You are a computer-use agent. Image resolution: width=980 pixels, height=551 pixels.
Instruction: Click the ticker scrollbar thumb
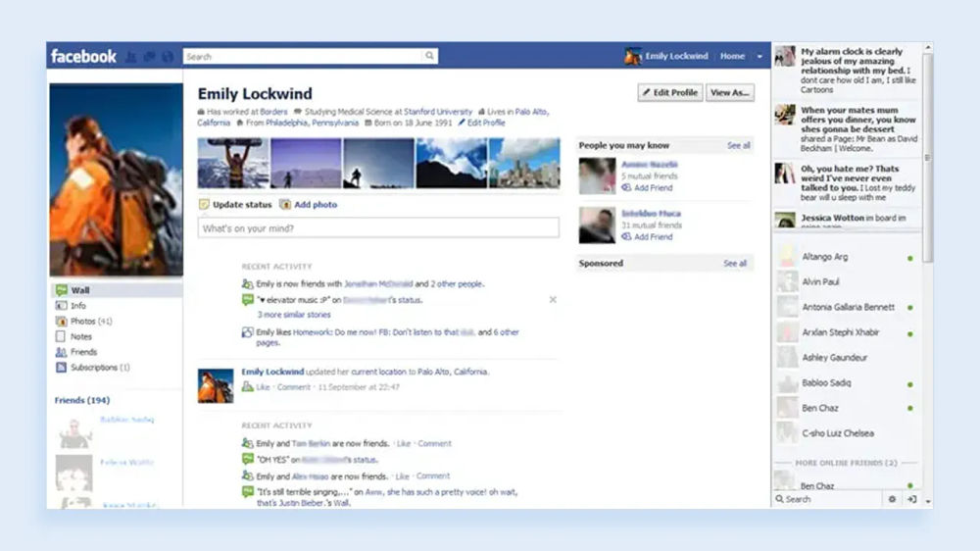point(927,158)
